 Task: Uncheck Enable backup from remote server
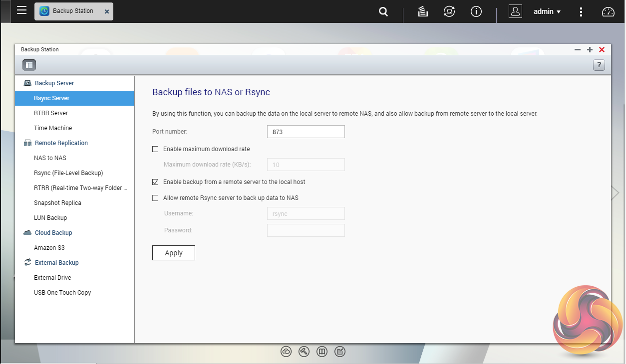coord(155,182)
